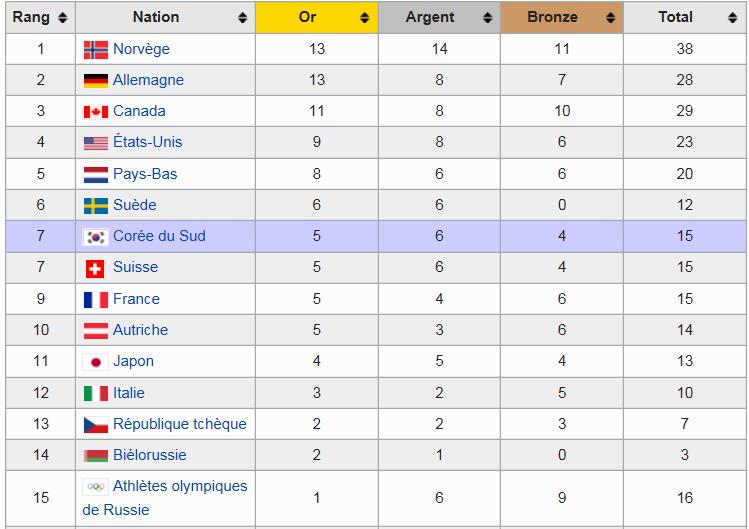Sort table by Rang column arrows
749x529 pixels.
tap(62, 18)
